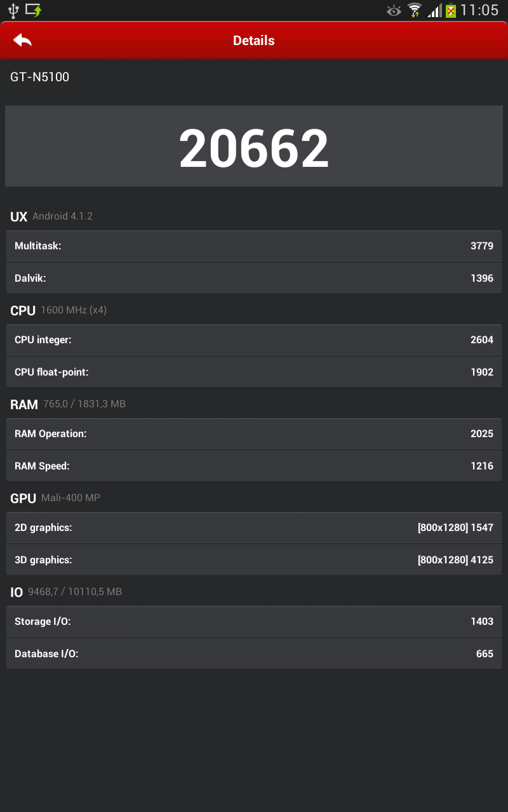The width and height of the screenshot is (508, 812).
Task: Select the 2D graphics score row
Action: [254, 528]
